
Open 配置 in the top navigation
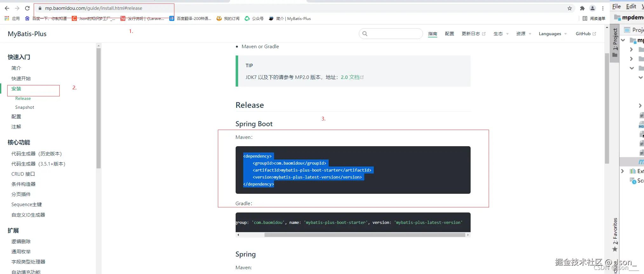(x=449, y=34)
